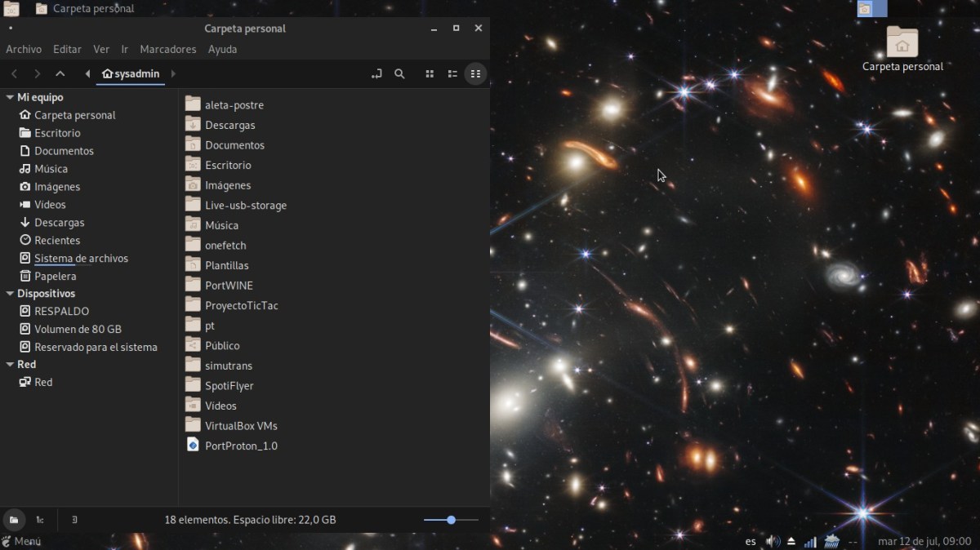Image resolution: width=980 pixels, height=550 pixels.
Task: Open the Archivo menu
Action: click(x=24, y=49)
